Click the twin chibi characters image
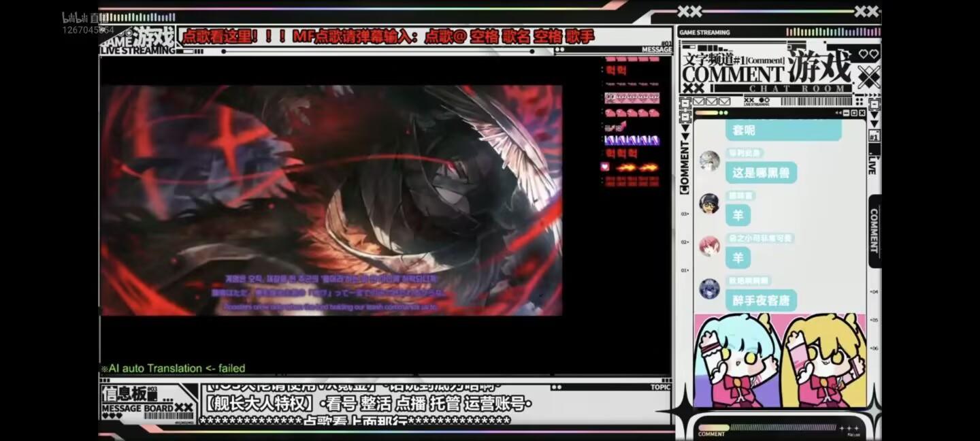This screenshot has width=980, height=441. click(780, 361)
